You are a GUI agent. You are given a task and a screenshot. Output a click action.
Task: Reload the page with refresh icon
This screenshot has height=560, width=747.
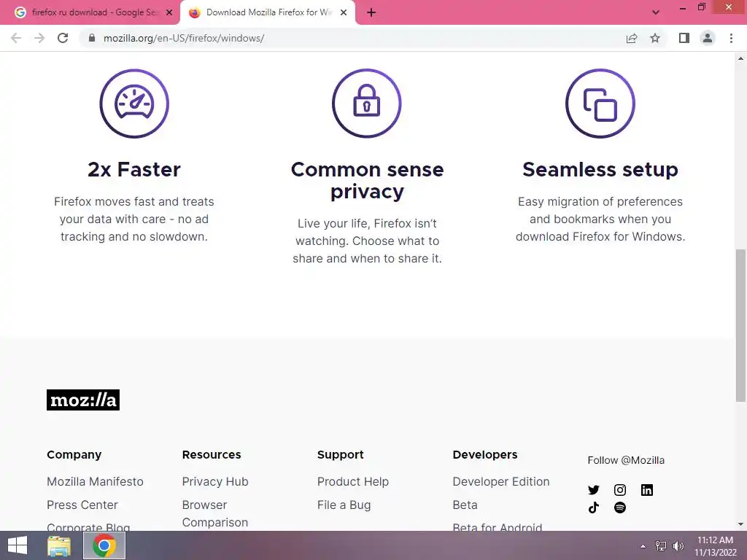click(x=63, y=38)
